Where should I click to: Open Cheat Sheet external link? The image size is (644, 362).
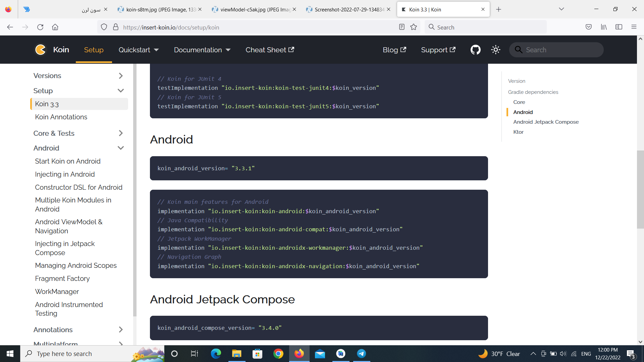click(x=270, y=50)
